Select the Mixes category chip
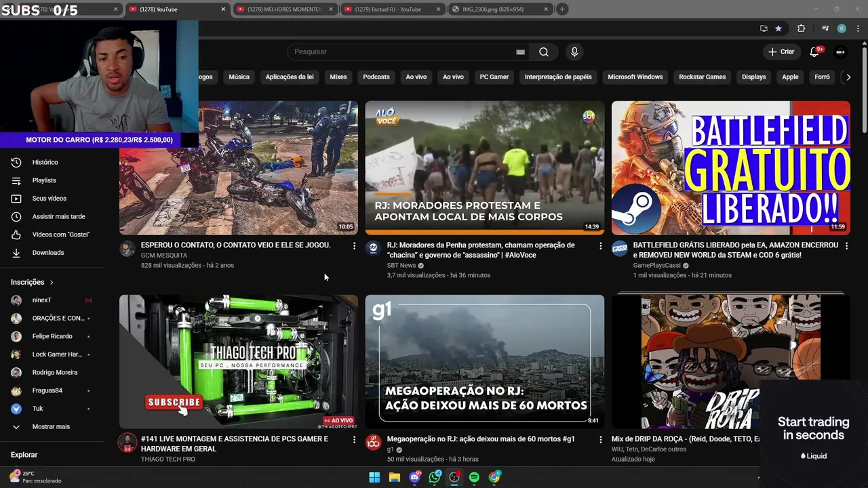The width and height of the screenshot is (868, 488). [338, 77]
